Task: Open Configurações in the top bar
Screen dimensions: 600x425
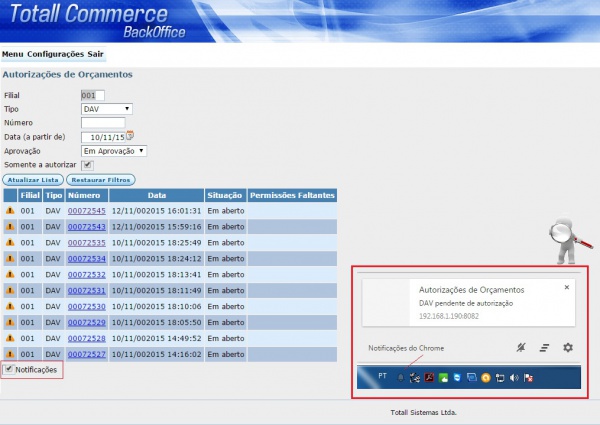Action: (56, 53)
